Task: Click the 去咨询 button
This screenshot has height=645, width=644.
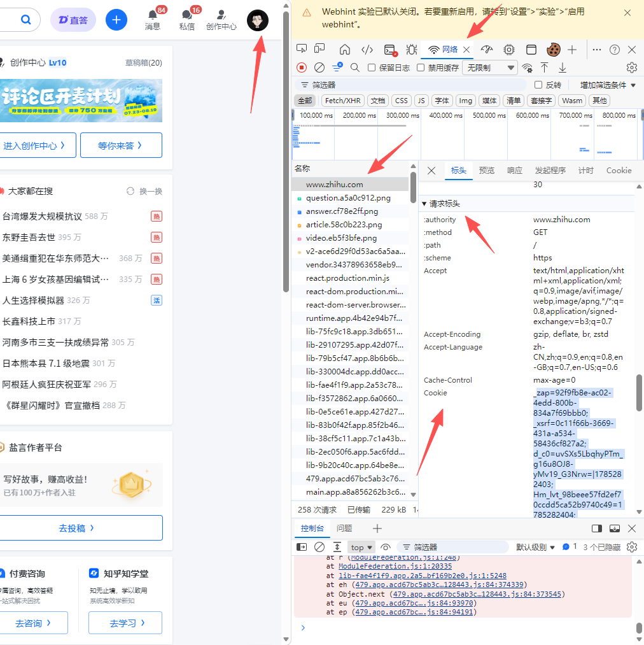Action: pos(33,623)
